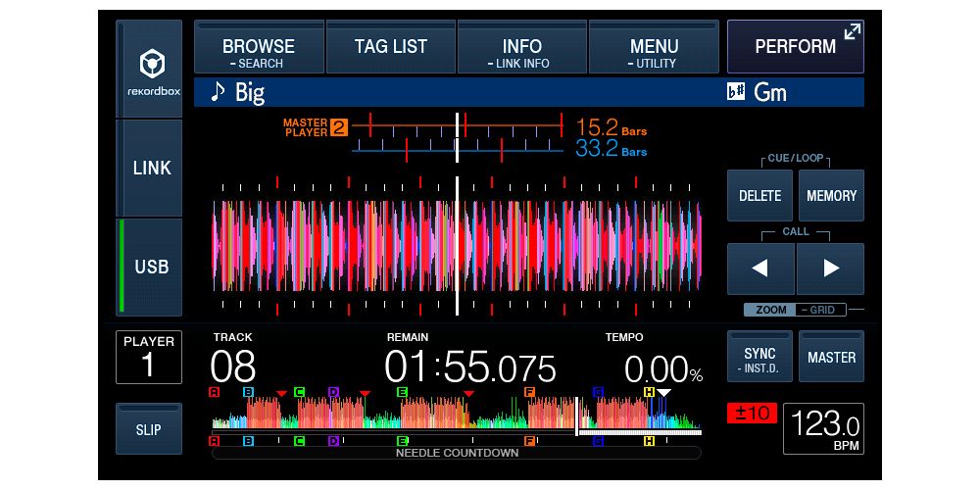Click the orange 15.2 Bars readout
Image resolution: width=980 pixels, height=490 pixels.
(x=611, y=127)
